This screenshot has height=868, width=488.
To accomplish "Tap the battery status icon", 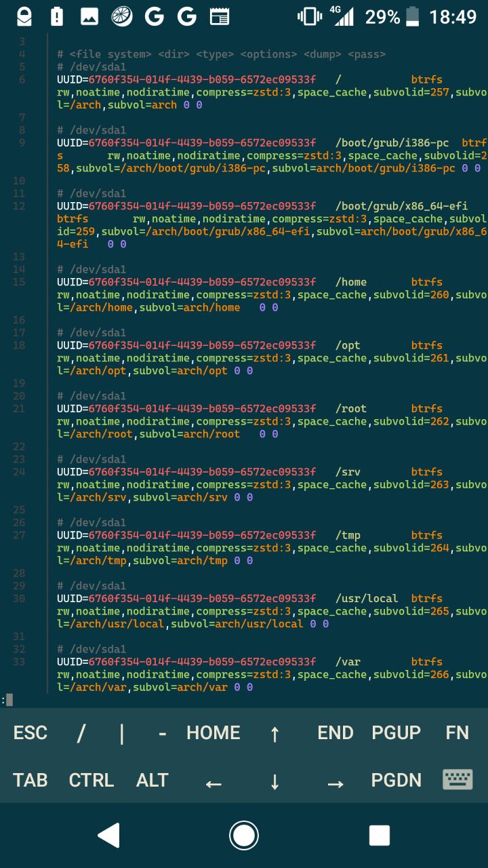I will 412,16.
